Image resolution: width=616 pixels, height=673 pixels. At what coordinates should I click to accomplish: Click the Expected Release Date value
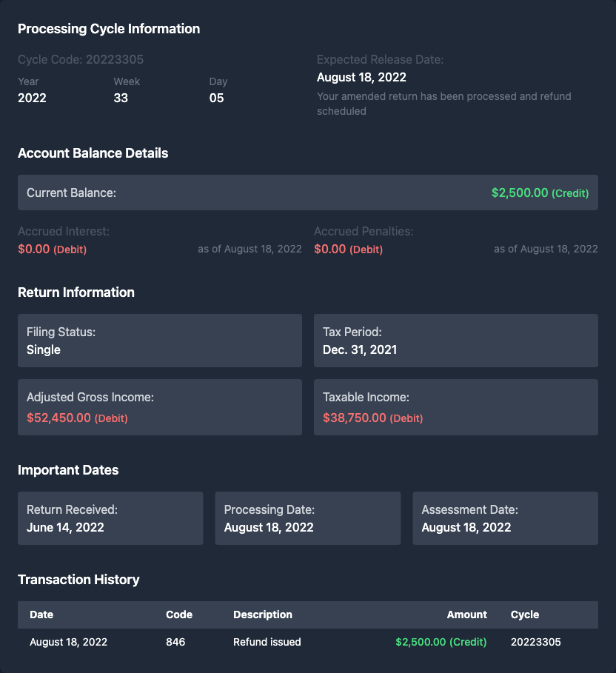point(361,77)
